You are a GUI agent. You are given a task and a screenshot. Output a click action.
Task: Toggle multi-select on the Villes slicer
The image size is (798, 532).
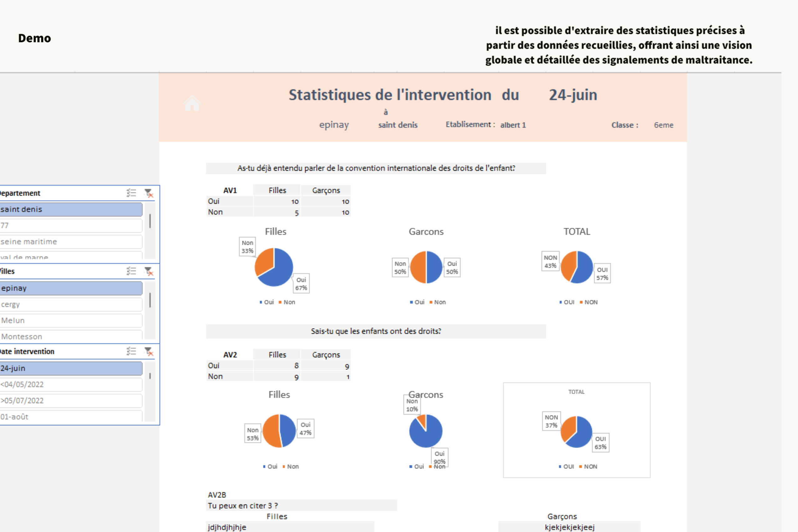[131, 271]
